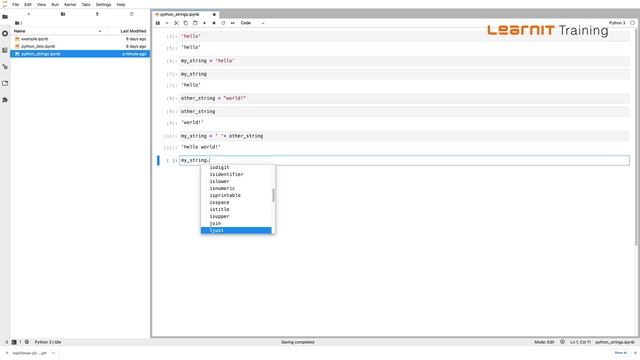The image size is (640, 360).
Task: Choose isnumeric from the autocomplete list
Action: 236,188
